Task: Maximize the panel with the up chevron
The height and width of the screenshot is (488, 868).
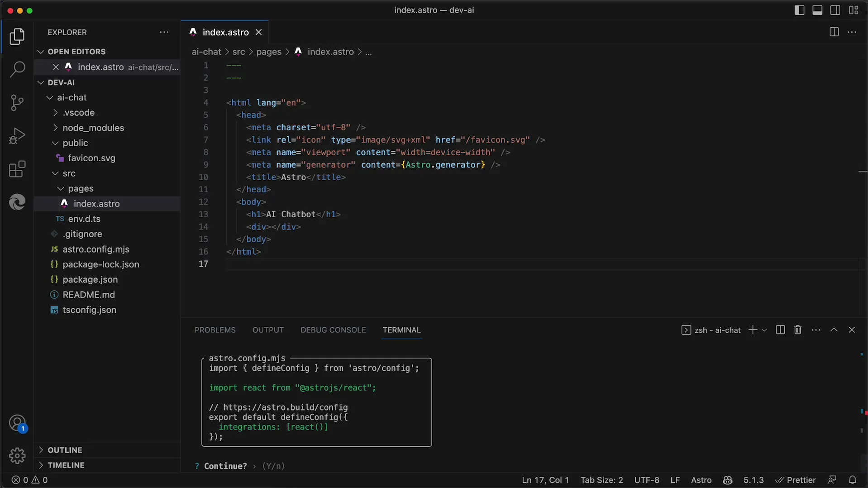Action: (834, 330)
